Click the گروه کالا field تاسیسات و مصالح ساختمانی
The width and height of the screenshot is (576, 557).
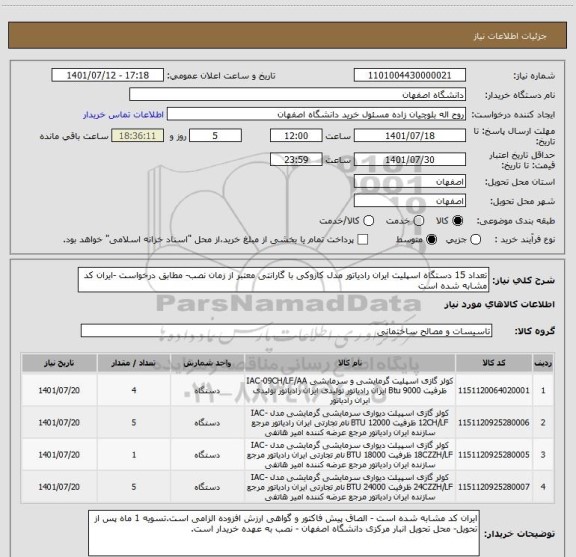(x=286, y=331)
